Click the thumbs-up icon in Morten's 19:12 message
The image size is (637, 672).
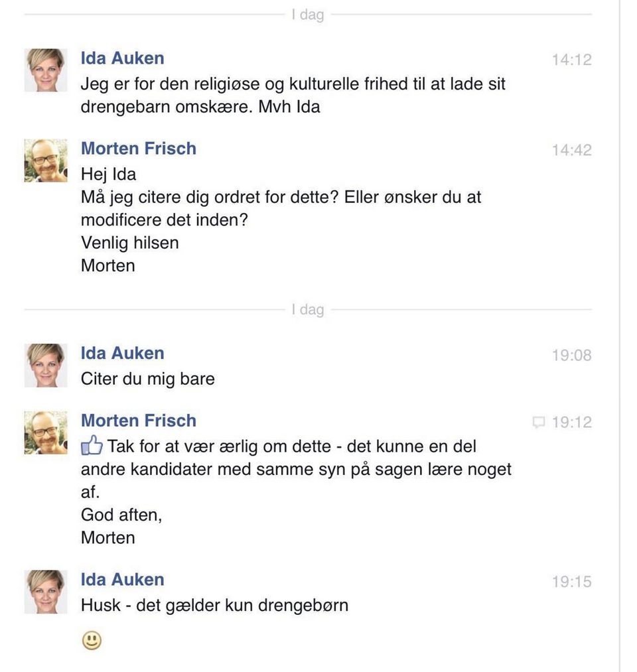click(x=92, y=446)
